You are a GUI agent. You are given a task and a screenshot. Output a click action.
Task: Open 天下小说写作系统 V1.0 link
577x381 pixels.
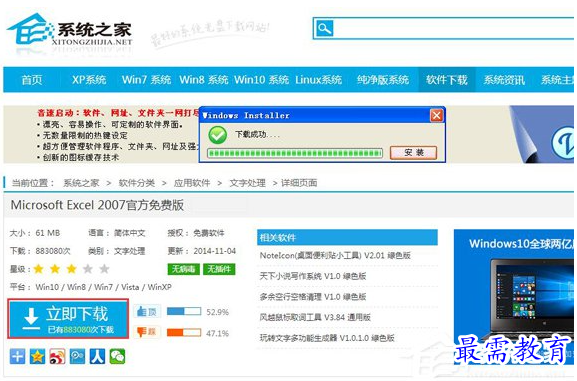(x=313, y=276)
